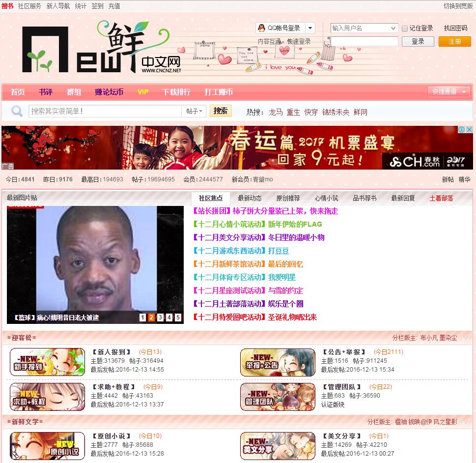Switch to the 品书荐书 tab
The width and height of the screenshot is (476, 463).
(x=364, y=199)
